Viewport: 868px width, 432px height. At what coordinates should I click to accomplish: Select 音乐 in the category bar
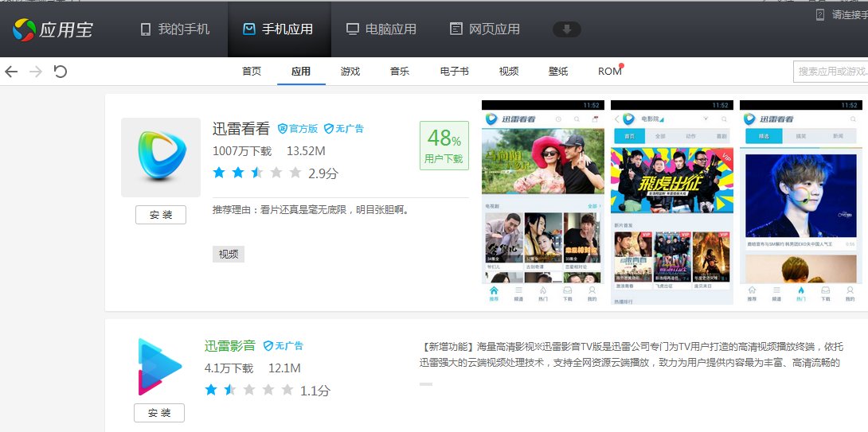point(400,72)
